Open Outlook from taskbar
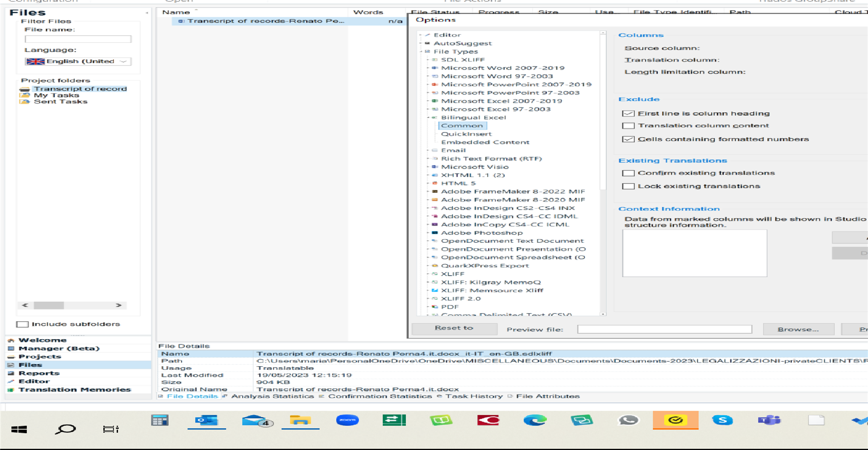The image size is (868, 450). coord(206,420)
